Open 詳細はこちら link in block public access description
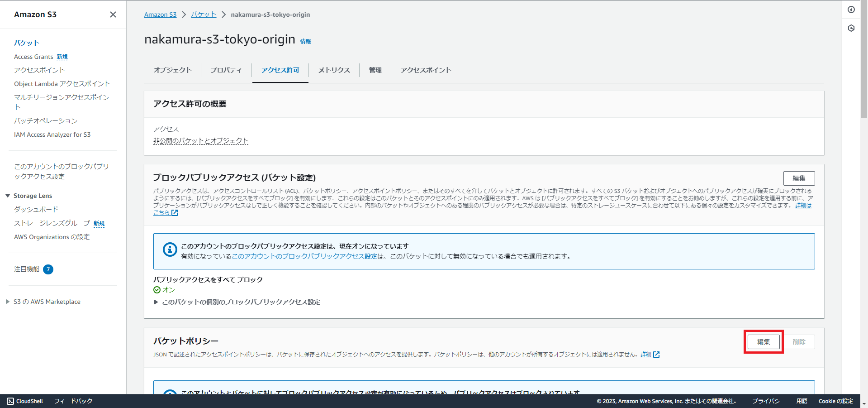The width and height of the screenshot is (868, 408). pos(803,206)
